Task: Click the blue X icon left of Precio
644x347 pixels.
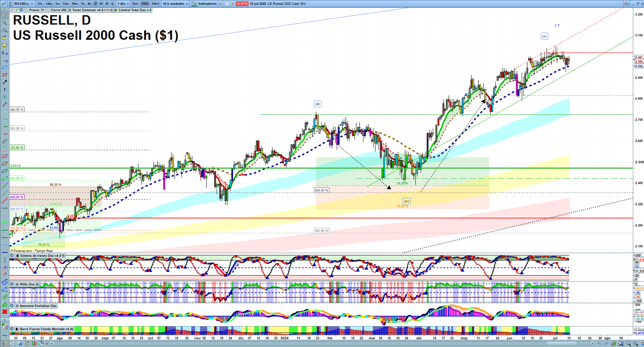Action: pyautogui.click(x=21, y=10)
